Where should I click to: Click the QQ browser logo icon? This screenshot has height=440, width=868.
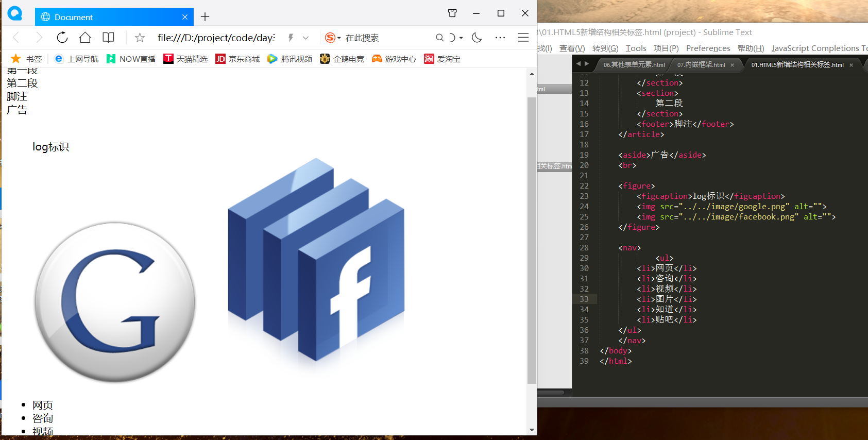point(15,13)
